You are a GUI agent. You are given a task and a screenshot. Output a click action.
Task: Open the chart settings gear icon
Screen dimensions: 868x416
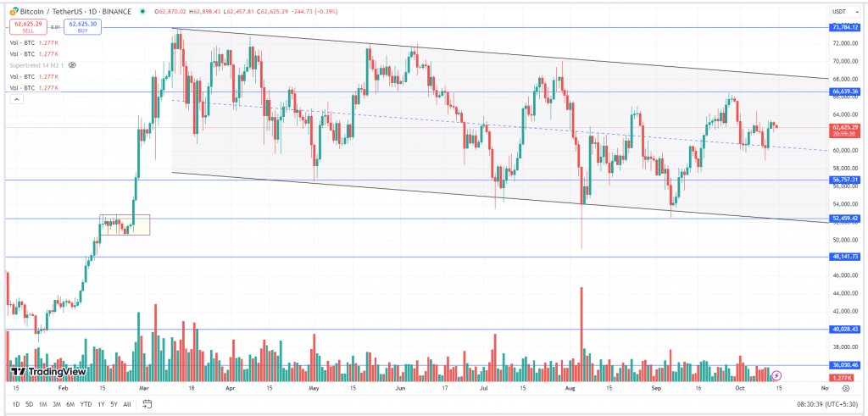click(x=846, y=387)
